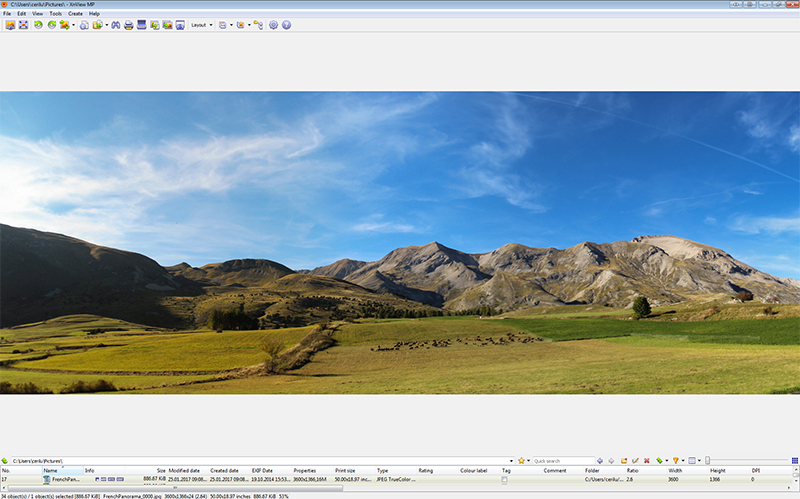Screen dimensions: 800x499
Task: Switch to fullscreen view using the toolbar icon
Action: pyautogui.click(x=23, y=24)
